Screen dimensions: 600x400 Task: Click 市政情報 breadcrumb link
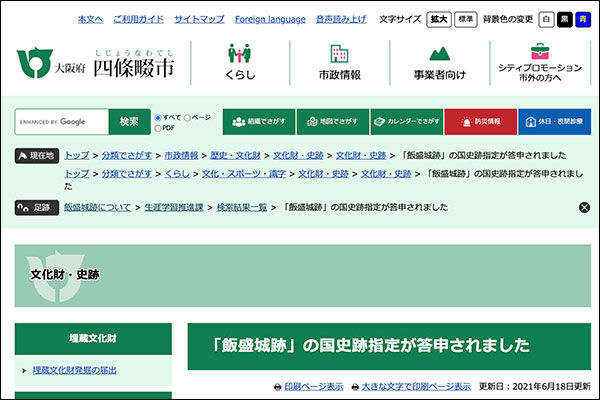click(181, 155)
